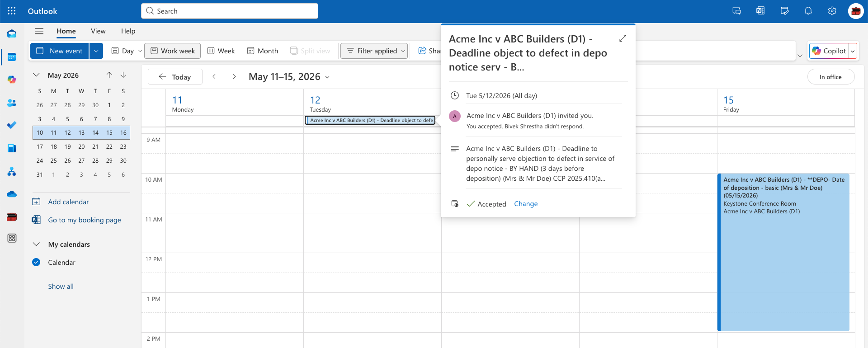Open the Help tab
The width and height of the screenshot is (868, 348).
[128, 31]
